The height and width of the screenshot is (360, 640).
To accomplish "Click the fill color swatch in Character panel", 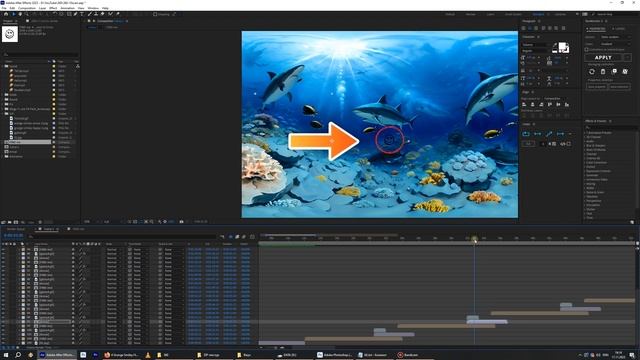I will coord(562,47).
